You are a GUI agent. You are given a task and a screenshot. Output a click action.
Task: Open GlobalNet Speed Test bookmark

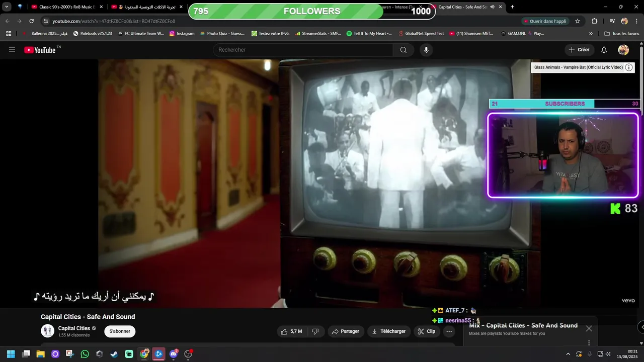[x=421, y=34]
